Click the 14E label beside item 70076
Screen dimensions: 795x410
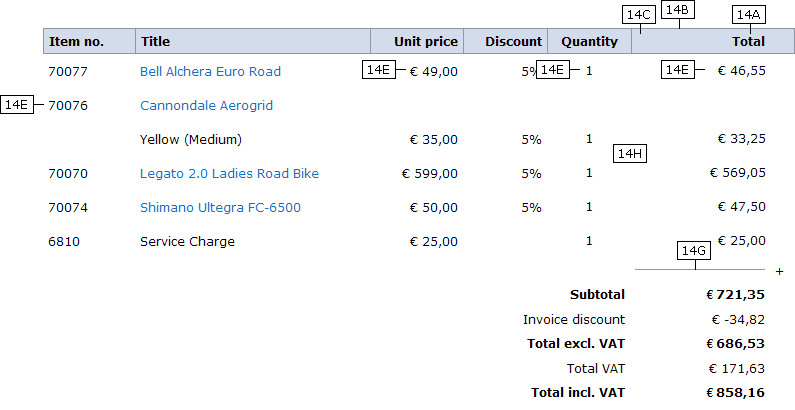(x=17, y=104)
